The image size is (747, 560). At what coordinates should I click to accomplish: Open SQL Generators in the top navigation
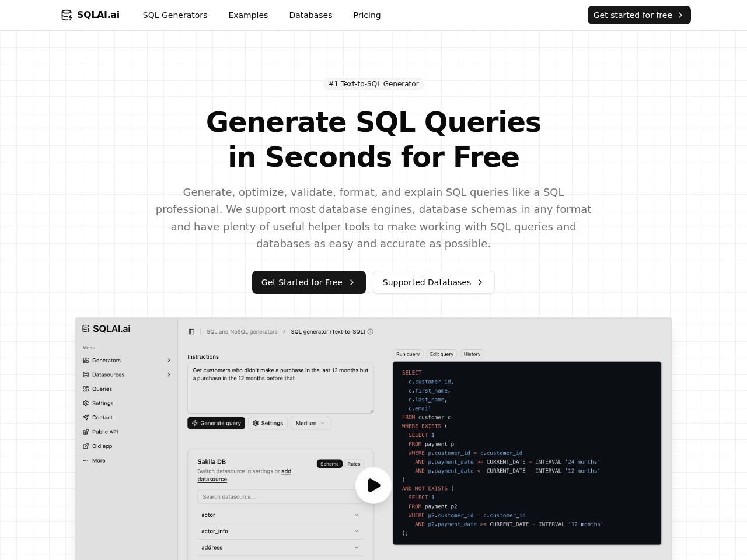coord(175,15)
